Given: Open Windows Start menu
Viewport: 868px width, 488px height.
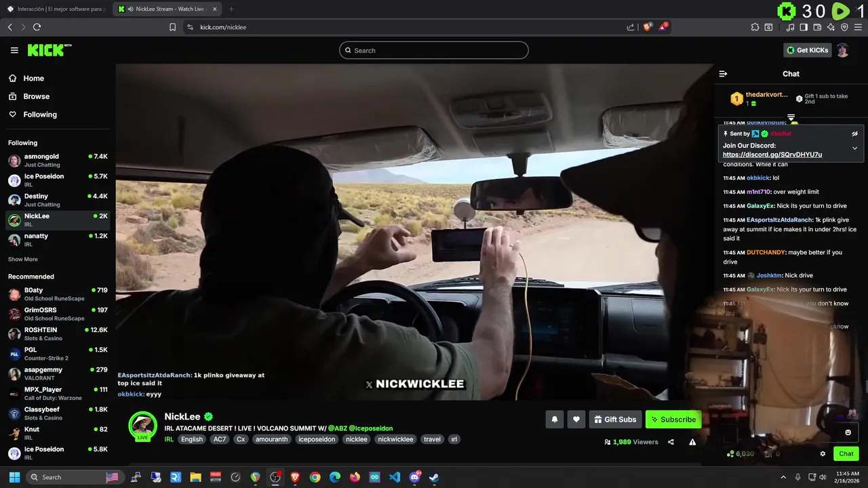Looking at the screenshot, I should (14, 477).
